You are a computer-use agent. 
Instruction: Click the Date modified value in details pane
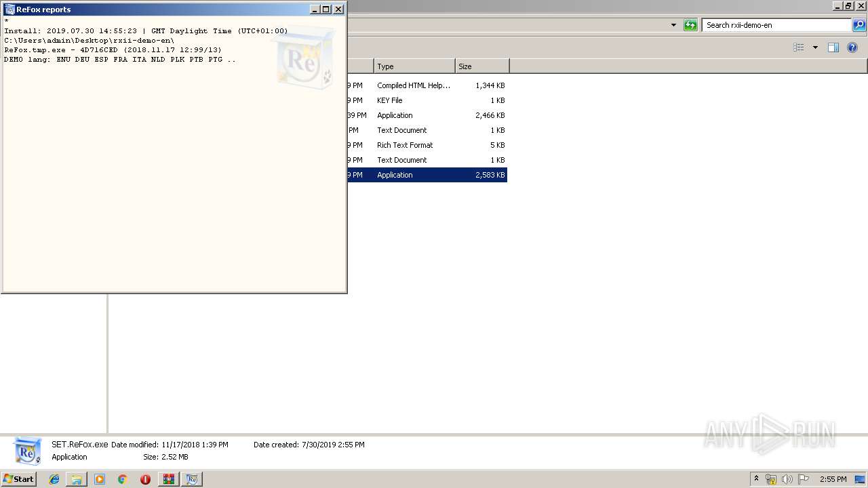(195, 445)
